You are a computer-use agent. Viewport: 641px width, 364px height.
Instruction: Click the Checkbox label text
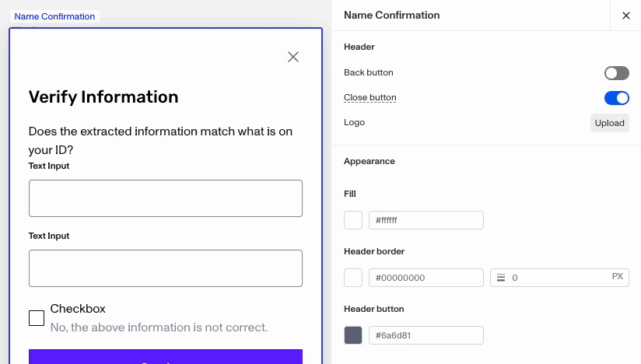(x=78, y=309)
